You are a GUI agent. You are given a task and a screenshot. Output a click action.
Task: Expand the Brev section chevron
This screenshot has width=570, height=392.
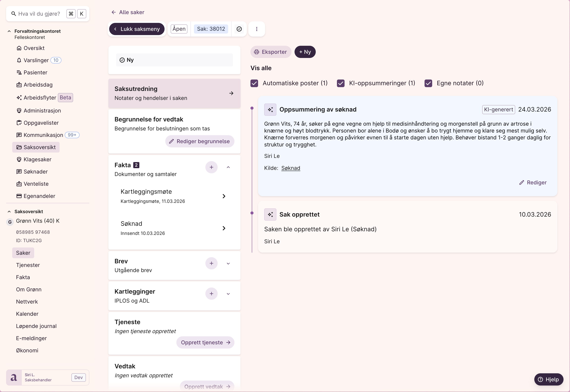[x=228, y=263]
